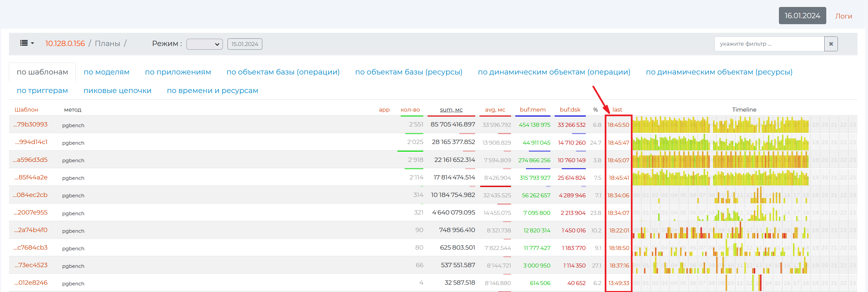Open template ...084ec2cb link
Image resolution: width=868 pixels, height=292 pixels.
pyautogui.click(x=30, y=195)
